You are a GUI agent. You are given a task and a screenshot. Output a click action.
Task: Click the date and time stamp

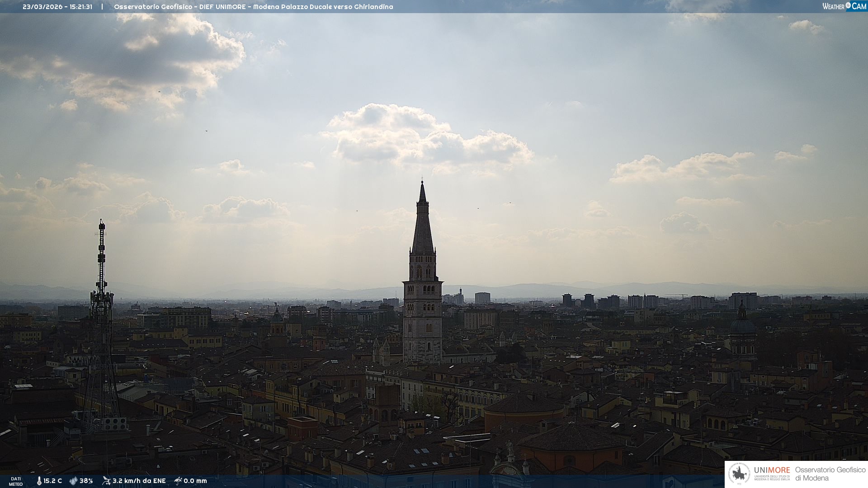pos(57,7)
